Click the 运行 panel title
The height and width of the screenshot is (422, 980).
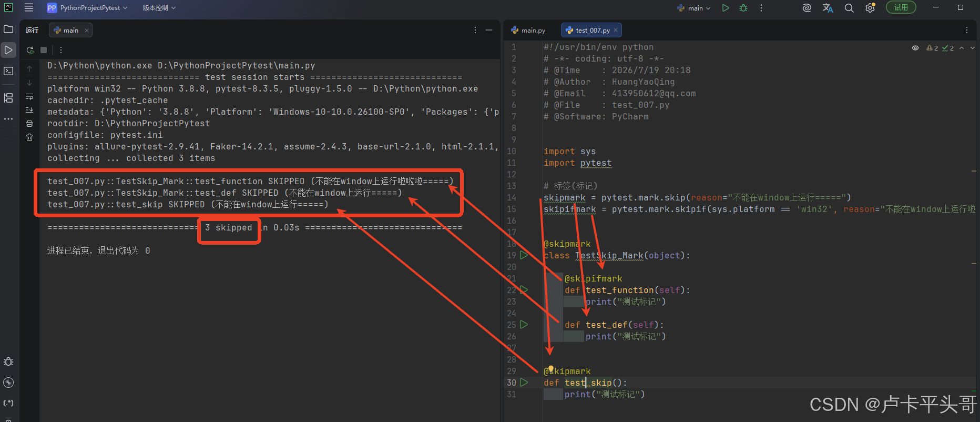pyautogui.click(x=32, y=31)
